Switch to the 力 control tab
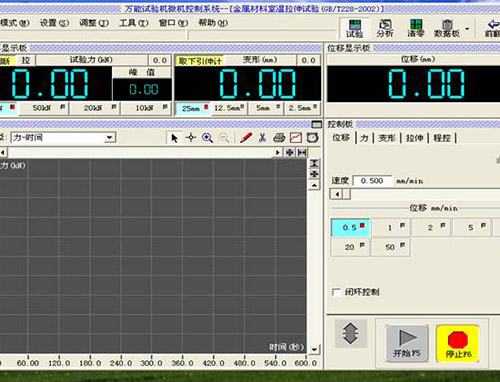Image resolution: width=500 pixels, height=382 pixels. [364, 138]
